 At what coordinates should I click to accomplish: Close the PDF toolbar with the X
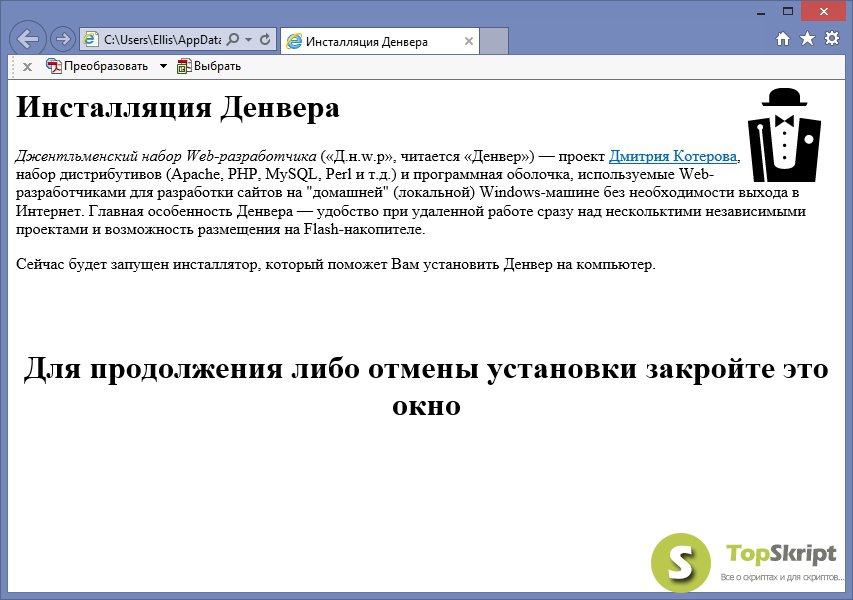pyautogui.click(x=27, y=67)
